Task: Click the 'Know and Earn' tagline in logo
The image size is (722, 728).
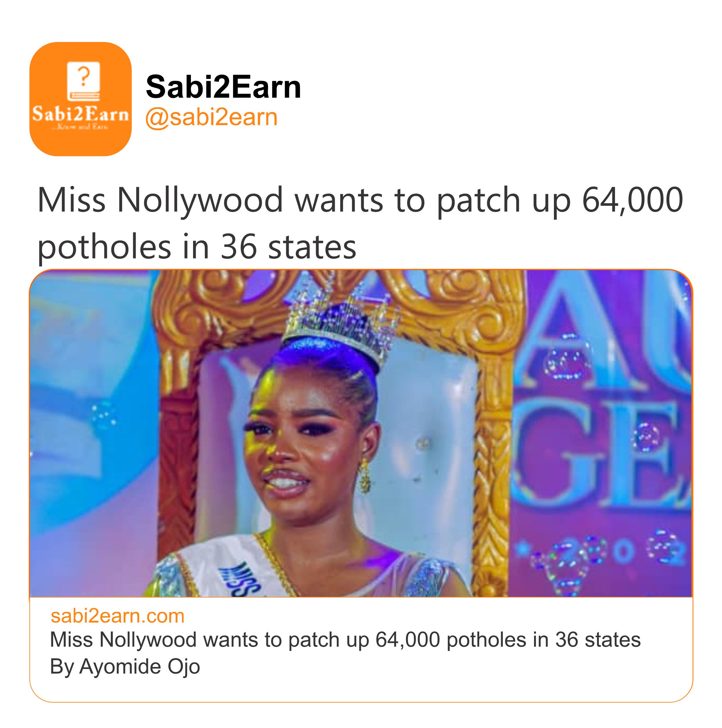Action: (x=80, y=127)
